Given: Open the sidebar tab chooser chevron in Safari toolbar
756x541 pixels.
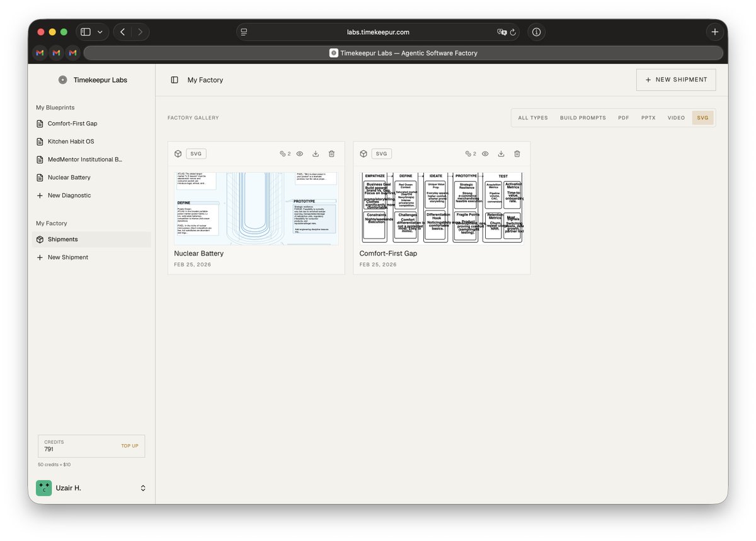Looking at the screenshot, I should coord(99,32).
